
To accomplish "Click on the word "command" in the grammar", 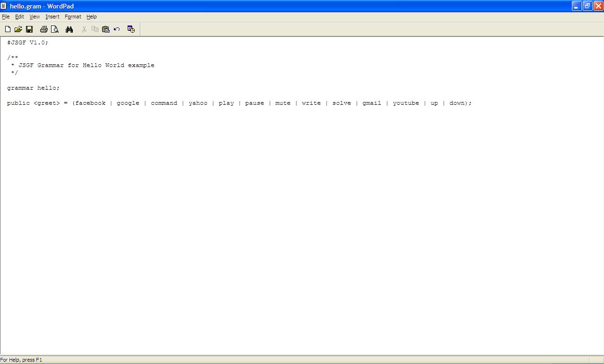I will (x=164, y=103).
